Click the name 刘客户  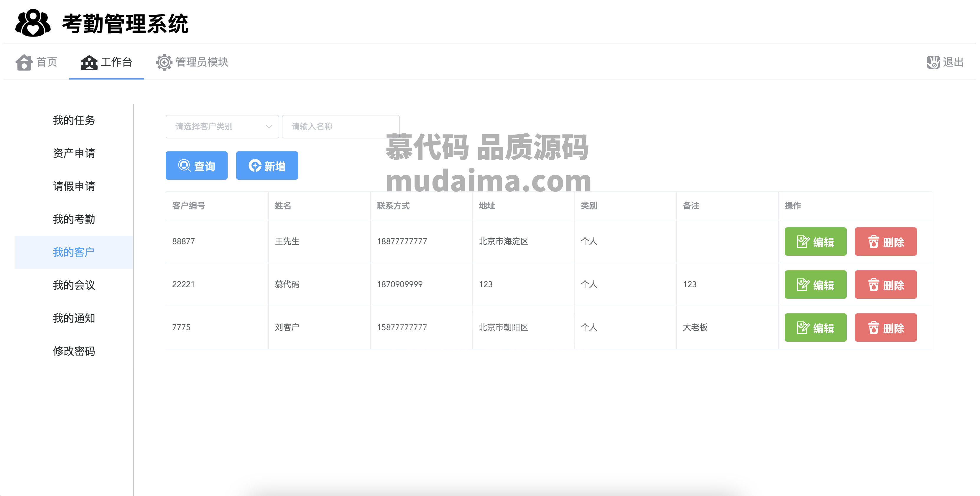[287, 327]
